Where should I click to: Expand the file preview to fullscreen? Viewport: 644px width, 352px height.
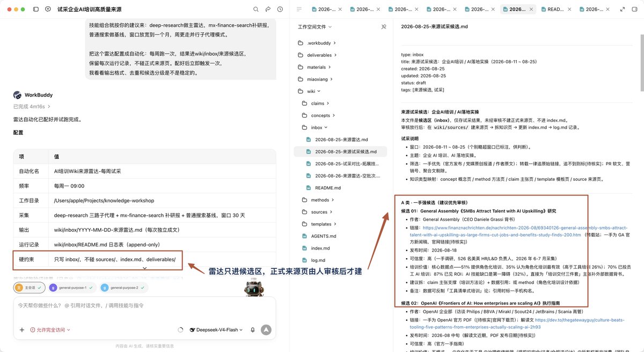coord(622,9)
